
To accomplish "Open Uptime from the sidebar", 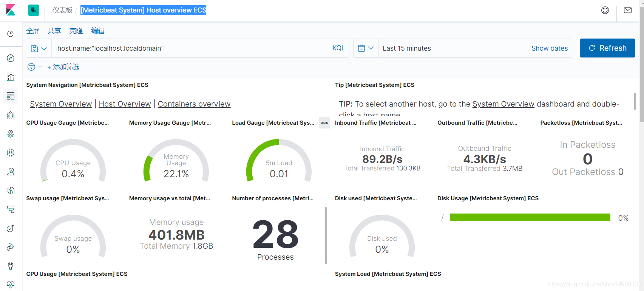I will pos(11,228).
